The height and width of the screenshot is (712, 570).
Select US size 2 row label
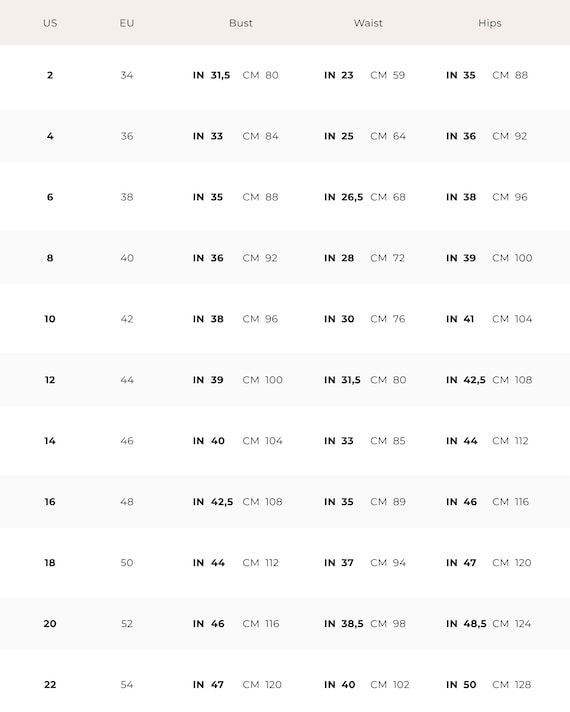[x=50, y=75]
